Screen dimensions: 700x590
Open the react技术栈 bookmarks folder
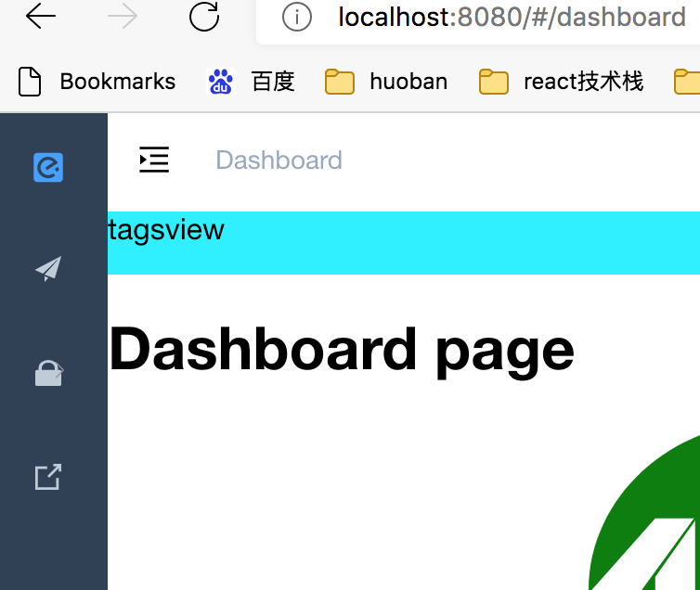[x=561, y=82]
